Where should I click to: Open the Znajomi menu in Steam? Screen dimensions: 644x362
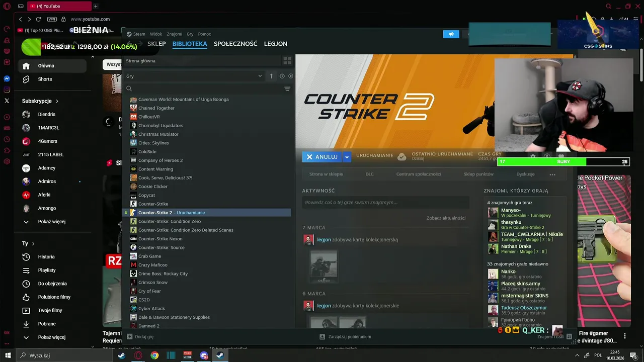[x=174, y=34]
